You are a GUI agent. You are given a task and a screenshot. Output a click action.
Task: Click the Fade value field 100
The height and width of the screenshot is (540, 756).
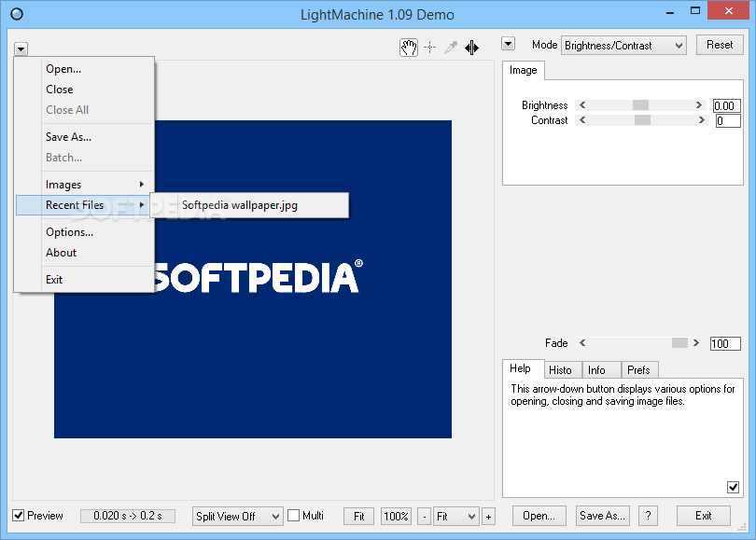[x=725, y=343]
